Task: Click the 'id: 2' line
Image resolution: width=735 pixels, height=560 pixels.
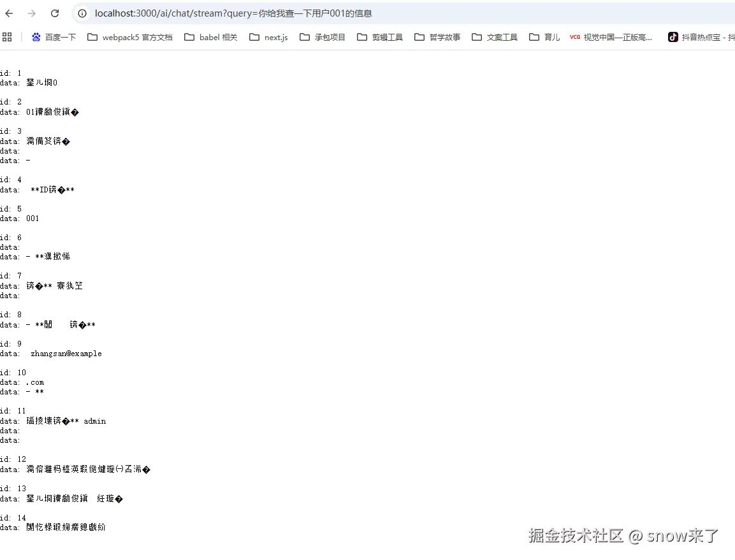Action: tap(11, 102)
